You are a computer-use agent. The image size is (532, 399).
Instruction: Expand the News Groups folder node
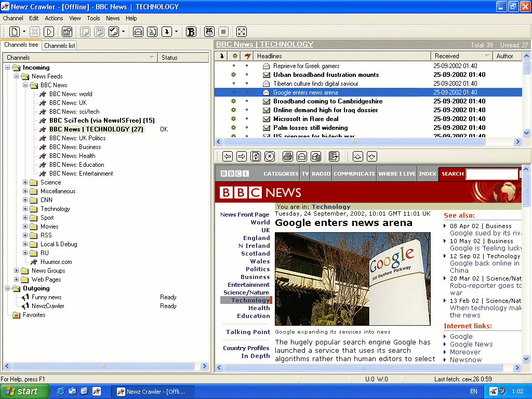[16, 270]
